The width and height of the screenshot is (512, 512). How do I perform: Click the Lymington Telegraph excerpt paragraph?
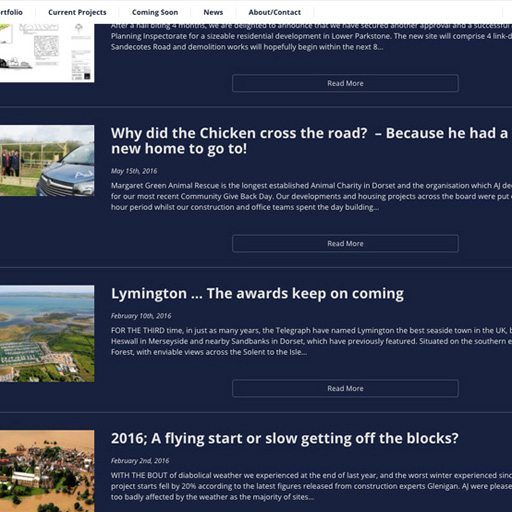[x=311, y=341]
